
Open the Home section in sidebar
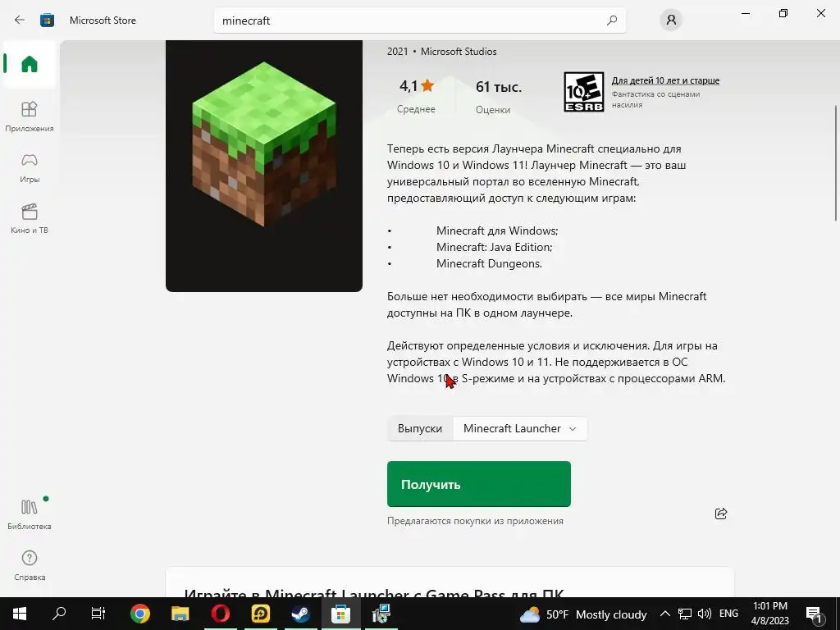30,64
